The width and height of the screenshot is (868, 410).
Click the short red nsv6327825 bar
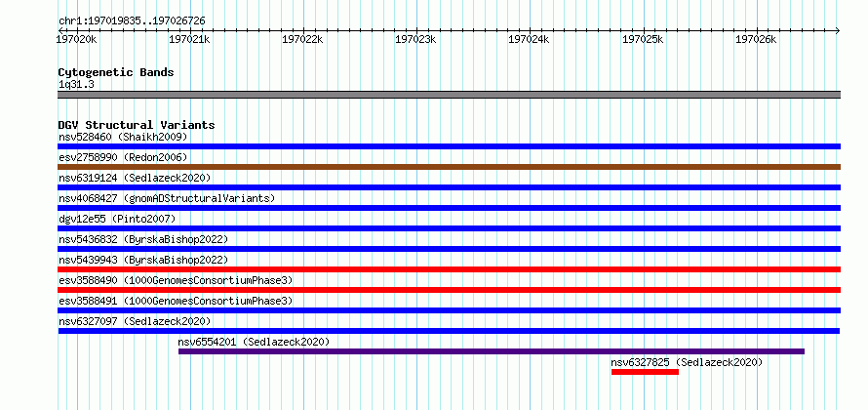645,372
